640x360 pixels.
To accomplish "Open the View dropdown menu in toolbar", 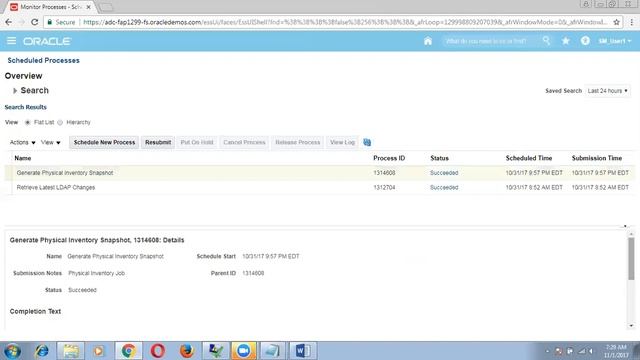I will (51, 142).
